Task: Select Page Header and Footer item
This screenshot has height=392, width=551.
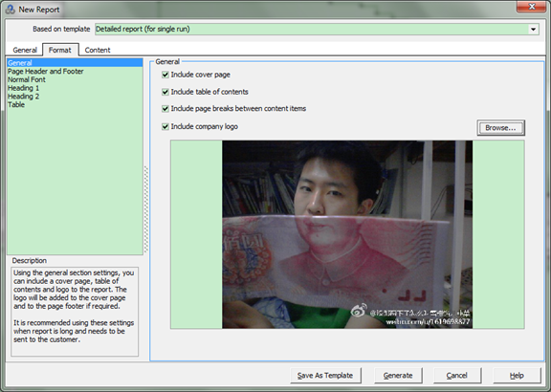Action: click(75, 72)
